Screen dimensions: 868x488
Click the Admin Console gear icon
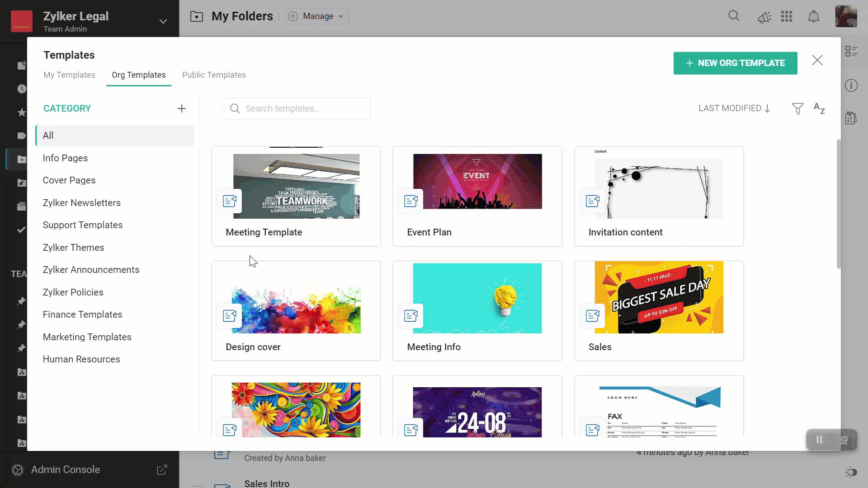pyautogui.click(x=17, y=470)
